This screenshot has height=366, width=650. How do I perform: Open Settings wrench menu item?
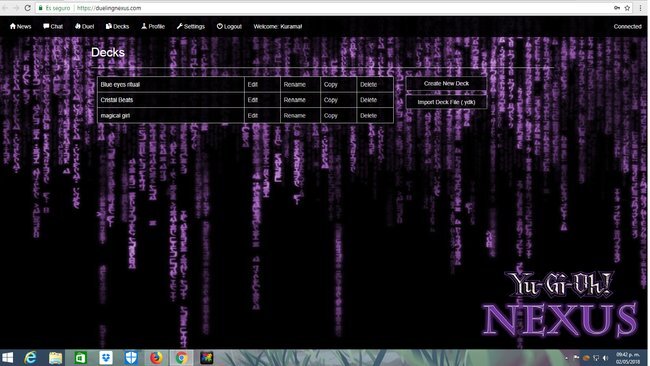coord(191,27)
